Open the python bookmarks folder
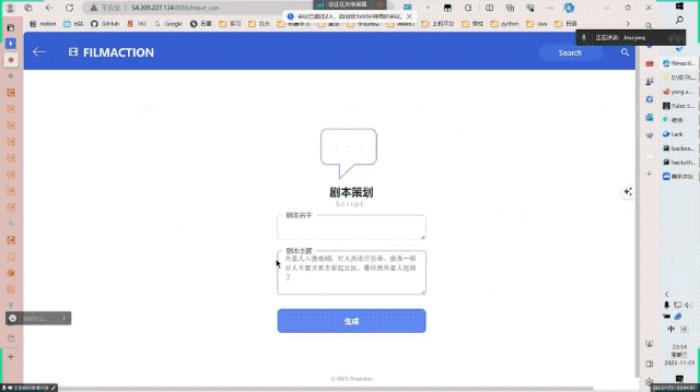 (505, 24)
